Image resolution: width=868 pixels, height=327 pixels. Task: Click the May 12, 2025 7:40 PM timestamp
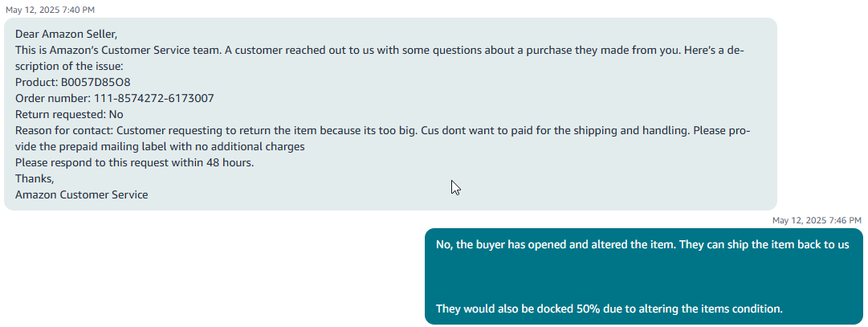point(51,10)
